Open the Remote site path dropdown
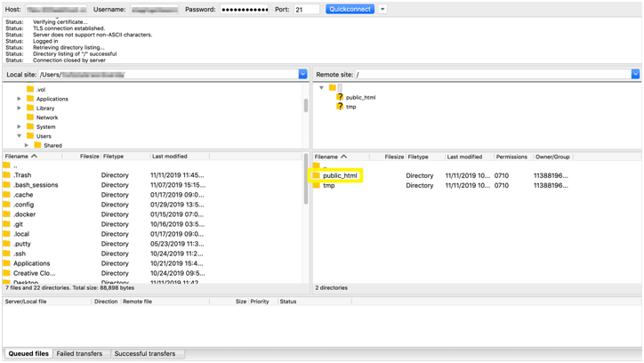 coord(635,75)
